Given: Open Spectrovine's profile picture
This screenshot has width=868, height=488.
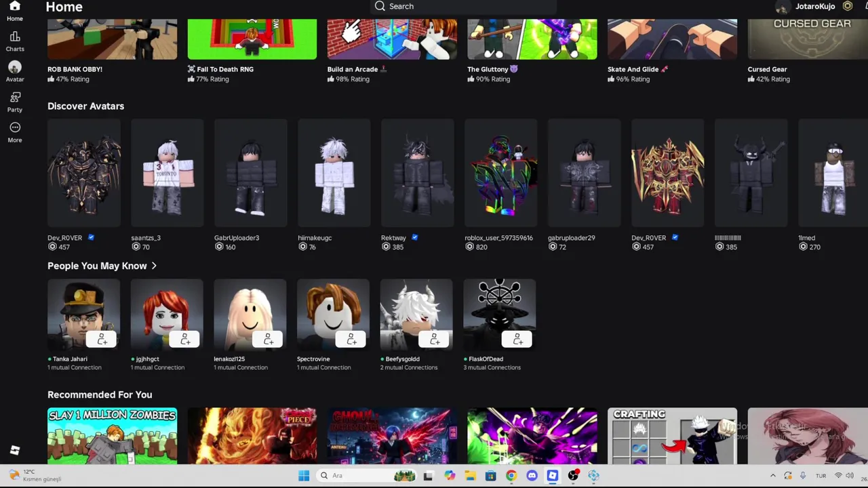Looking at the screenshot, I should coord(334,315).
